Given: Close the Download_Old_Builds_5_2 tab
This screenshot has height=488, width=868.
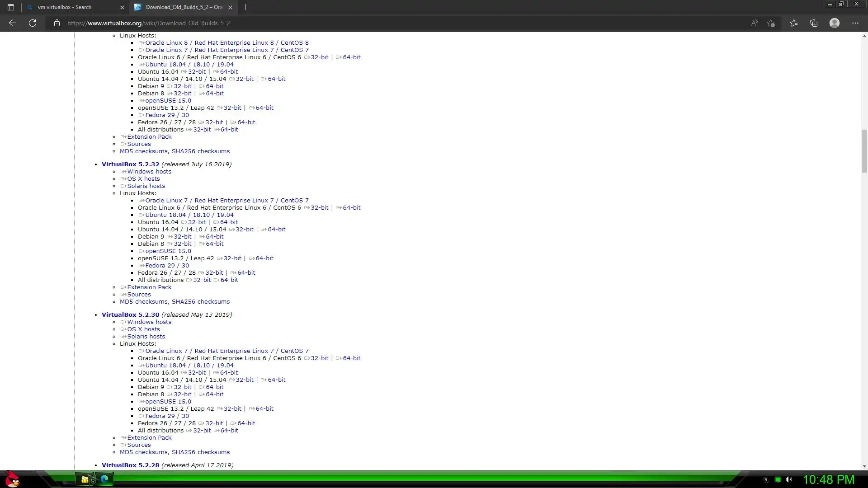Looking at the screenshot, I should [230, 7].
